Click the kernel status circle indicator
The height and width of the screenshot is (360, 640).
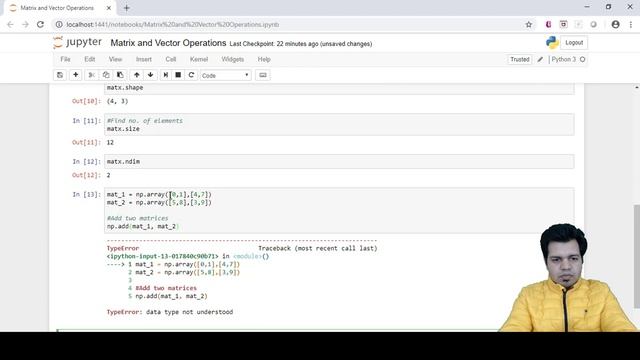click(582, 60)
